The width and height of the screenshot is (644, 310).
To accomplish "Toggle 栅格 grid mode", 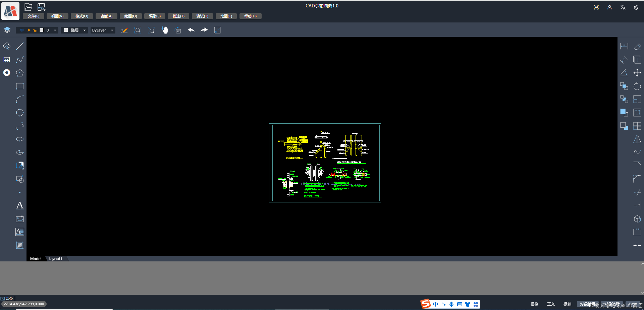I will pos(534,304).
